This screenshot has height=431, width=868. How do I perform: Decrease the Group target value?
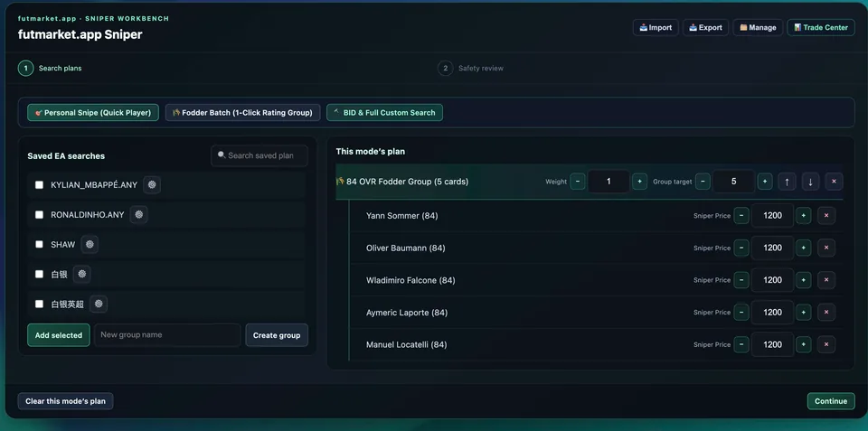[x=703, y=182]
